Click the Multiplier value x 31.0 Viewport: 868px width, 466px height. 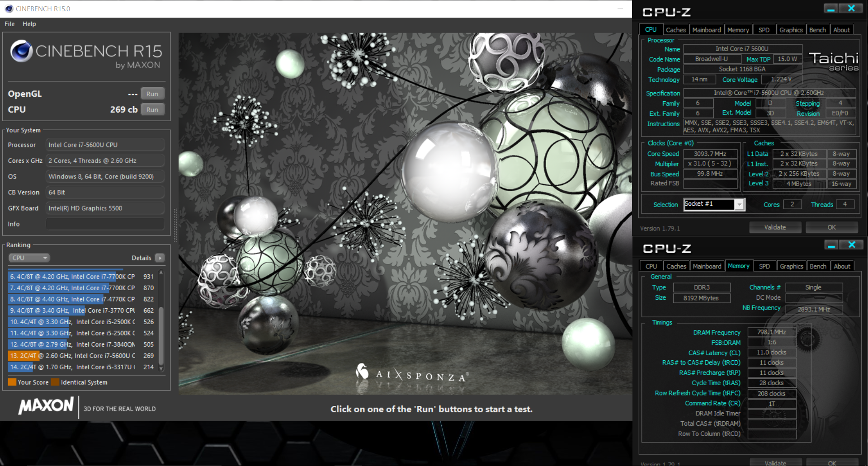[710, 164]
